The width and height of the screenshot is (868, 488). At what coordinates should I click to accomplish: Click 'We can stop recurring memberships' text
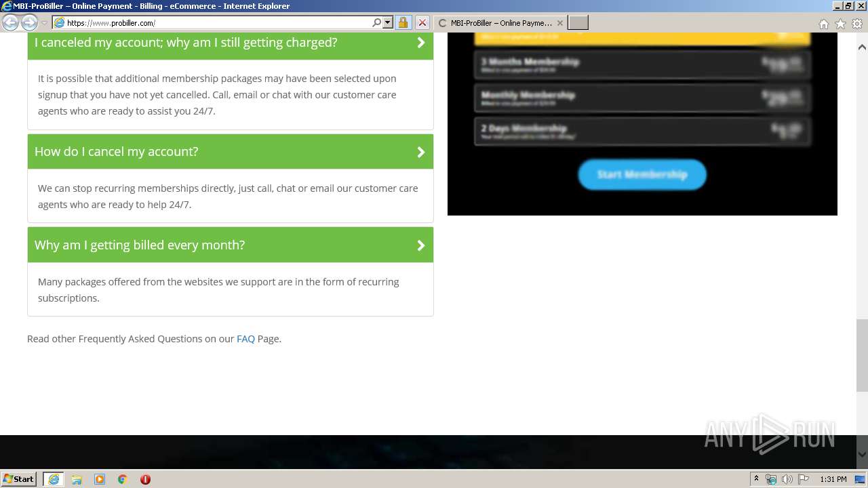[x=228, y=197]
